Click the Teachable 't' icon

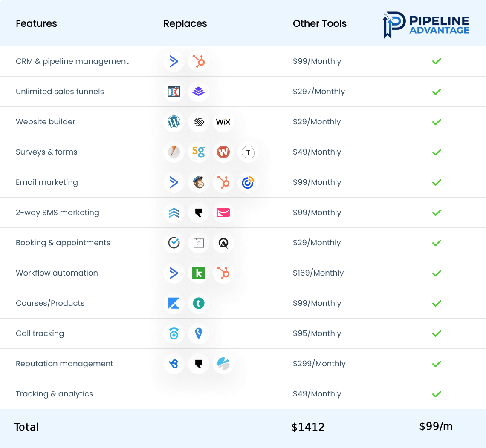click(198, 304)
